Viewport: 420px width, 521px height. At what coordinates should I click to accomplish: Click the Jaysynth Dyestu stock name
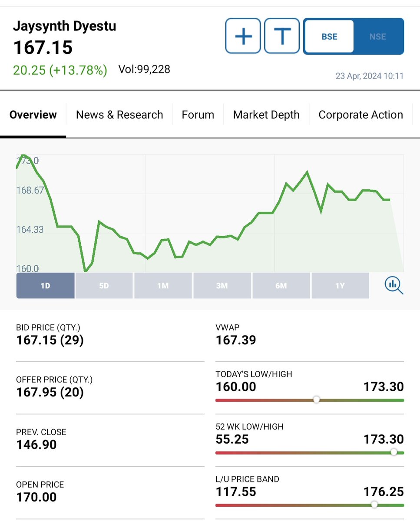coord(65,26)
